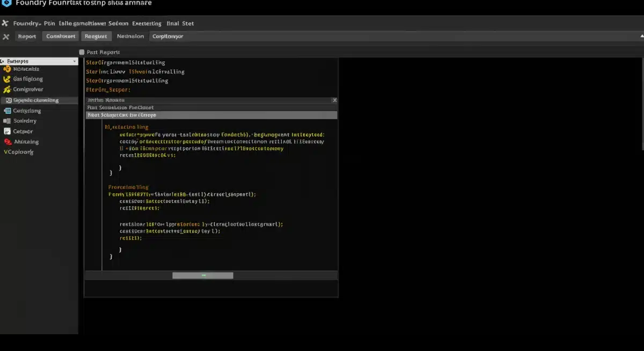Click the Foundry app icon top-left

click(x=5, y=3)
